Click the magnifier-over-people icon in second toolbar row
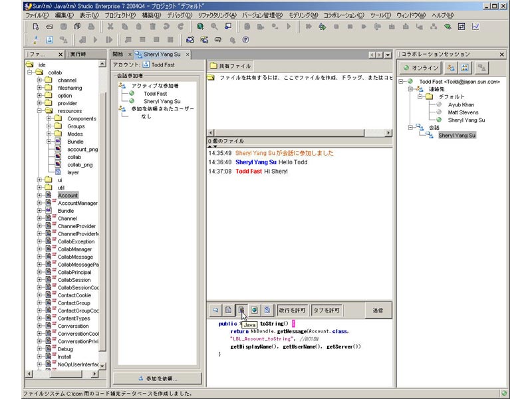 (x=204, y=40)
